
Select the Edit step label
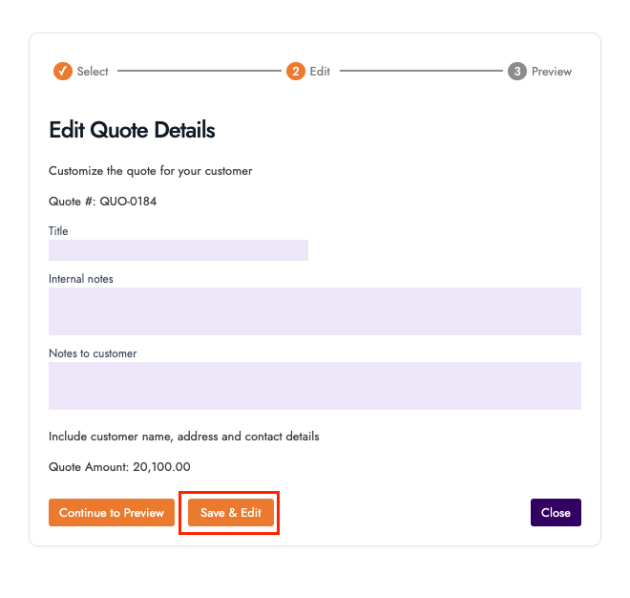point(320,71)
